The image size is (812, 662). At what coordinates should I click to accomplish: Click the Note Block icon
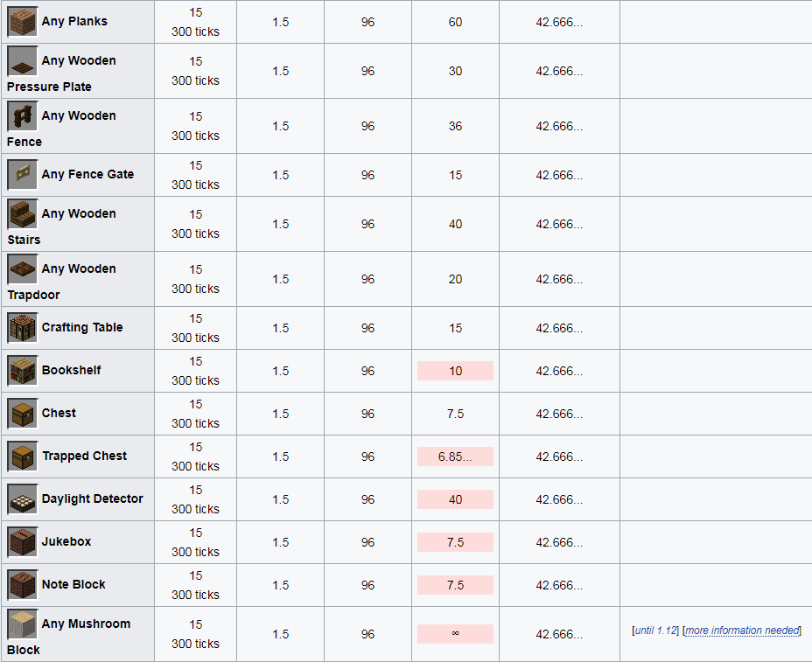coord(22,585)
